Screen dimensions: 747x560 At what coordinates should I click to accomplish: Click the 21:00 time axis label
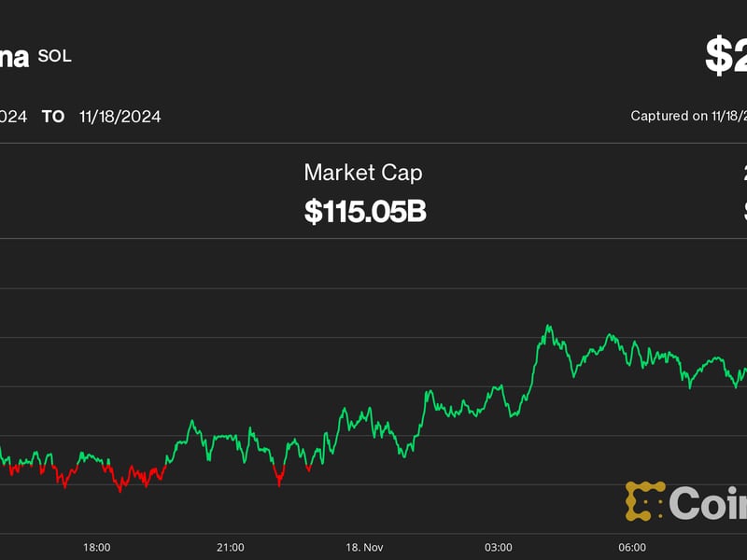(230, 547)
